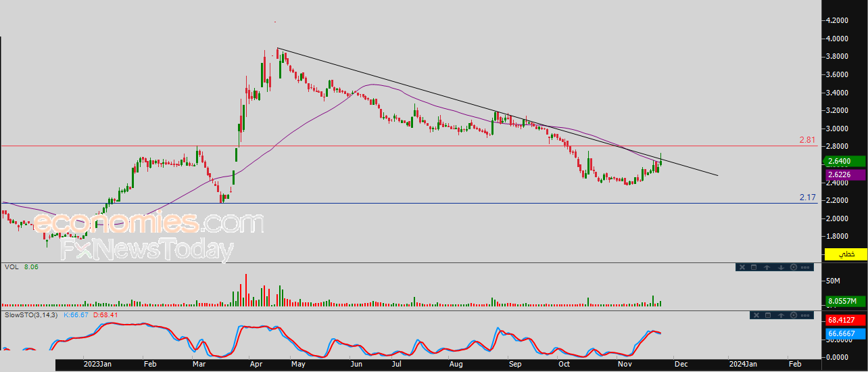Click the 2023Jan date label

point(97,364)
